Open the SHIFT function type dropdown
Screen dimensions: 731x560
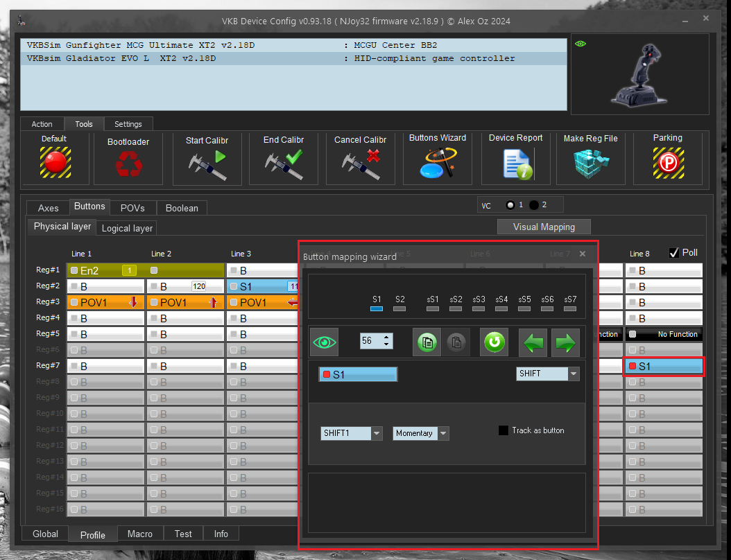pyautogui.click(x=574, y=374)
